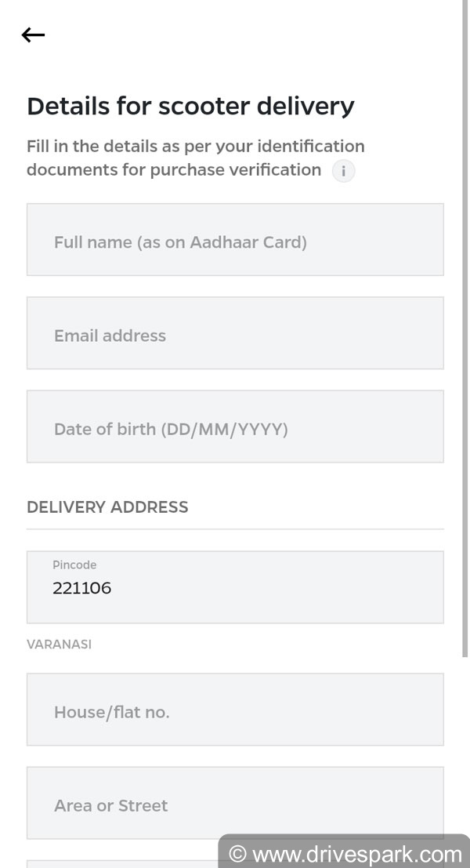The height and width of the screenshot is (868, 470).
Task: Click the DELIVERY ADDRESS section header
Action: coord(107,507)
